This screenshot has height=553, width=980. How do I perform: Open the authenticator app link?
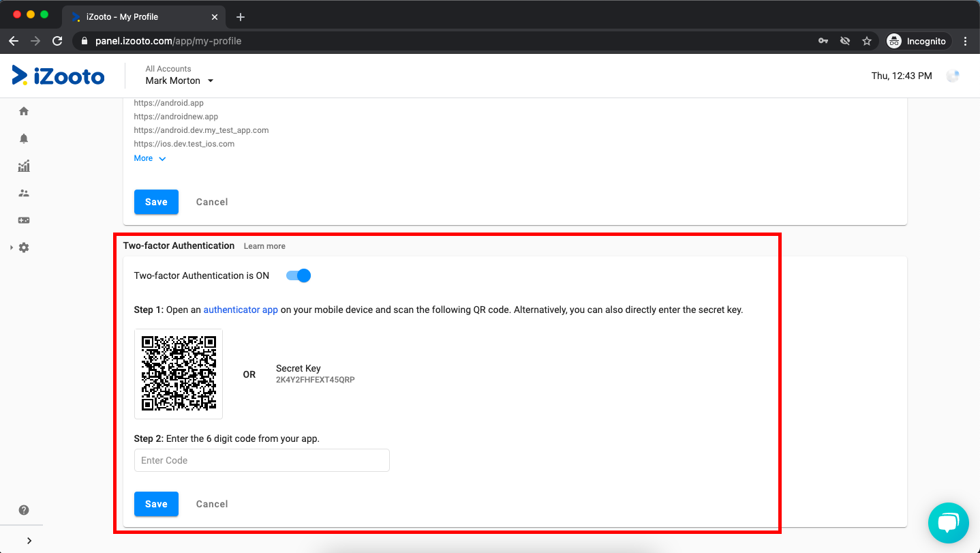pos(241,310)
